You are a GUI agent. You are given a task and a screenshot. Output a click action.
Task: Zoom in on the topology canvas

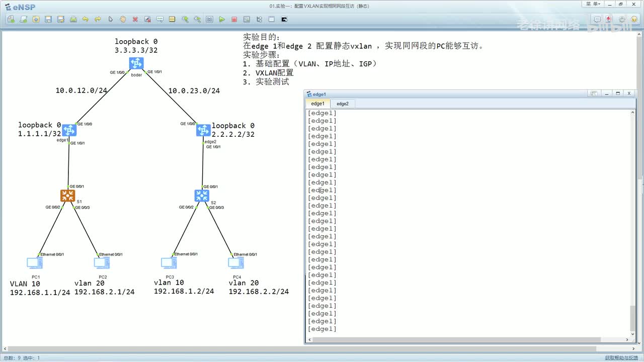(x=185, y=20)
